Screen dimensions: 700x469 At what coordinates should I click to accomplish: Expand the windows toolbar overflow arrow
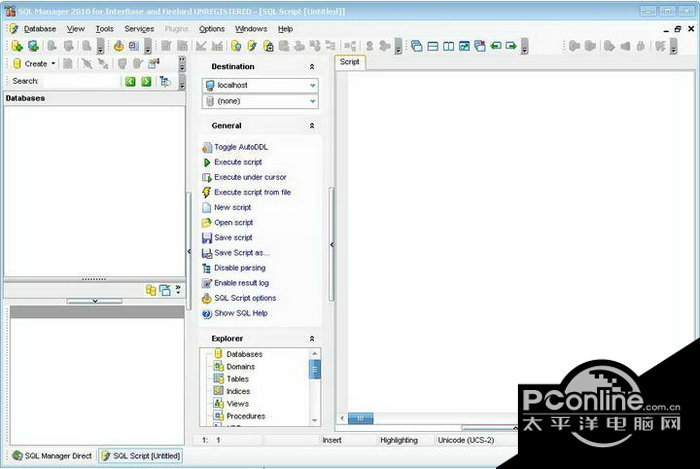point(525,47)
